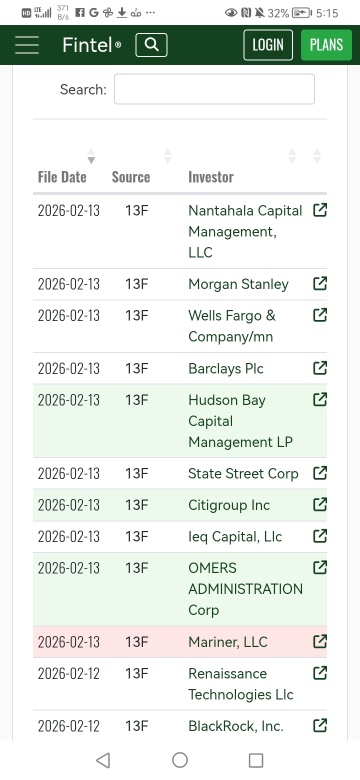Screen dimensions: 360x780
Task: Open Renaissance Technologies Llc investor link
Action: point(241,684)
